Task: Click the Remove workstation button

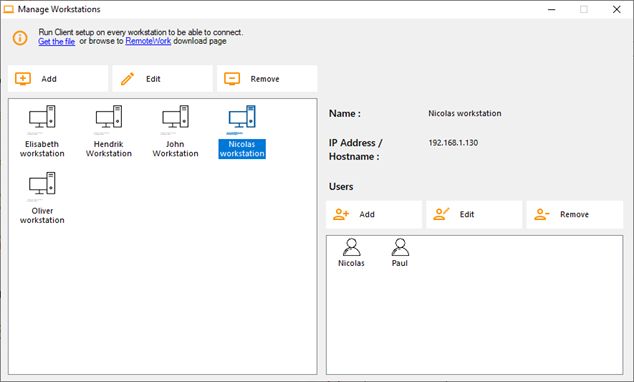Action: 267,79
